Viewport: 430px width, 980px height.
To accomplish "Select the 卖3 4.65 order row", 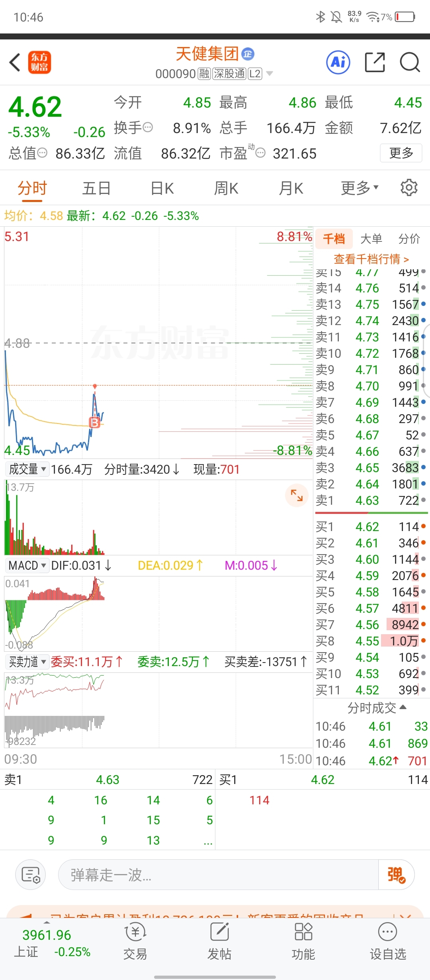I will 371,468.
